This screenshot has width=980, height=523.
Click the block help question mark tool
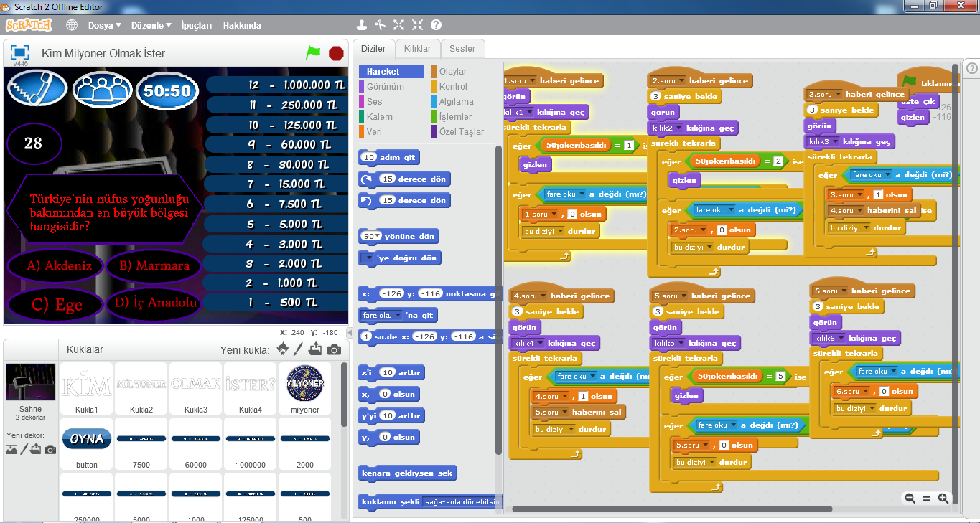point(436,25)
